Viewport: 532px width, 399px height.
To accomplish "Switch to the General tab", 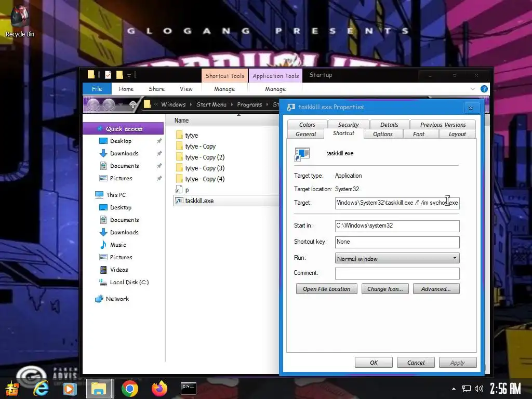I will pos(305,134).
